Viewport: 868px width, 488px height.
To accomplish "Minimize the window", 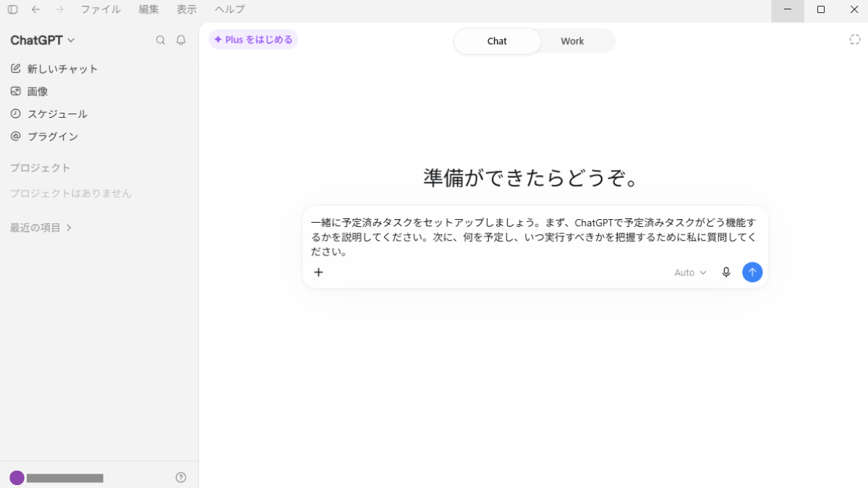I will pos(788,10).
